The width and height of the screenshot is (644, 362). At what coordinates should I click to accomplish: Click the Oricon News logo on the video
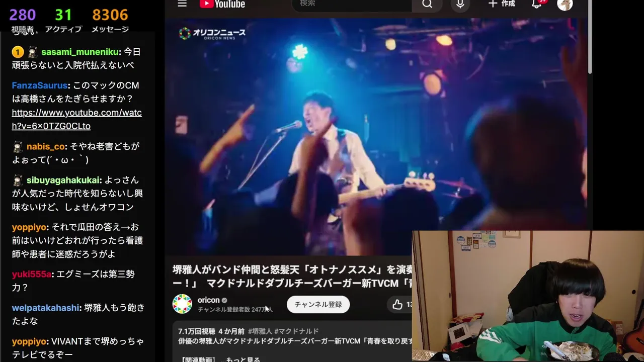click(212, 34)
